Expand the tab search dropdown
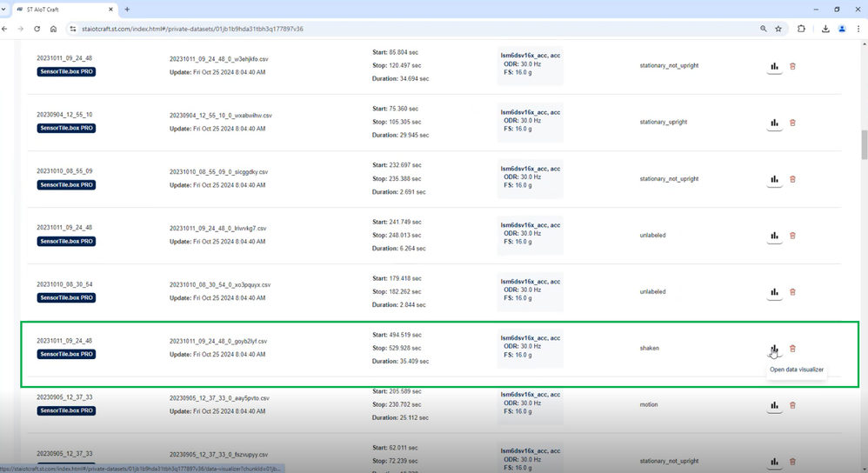 point(3,10)
